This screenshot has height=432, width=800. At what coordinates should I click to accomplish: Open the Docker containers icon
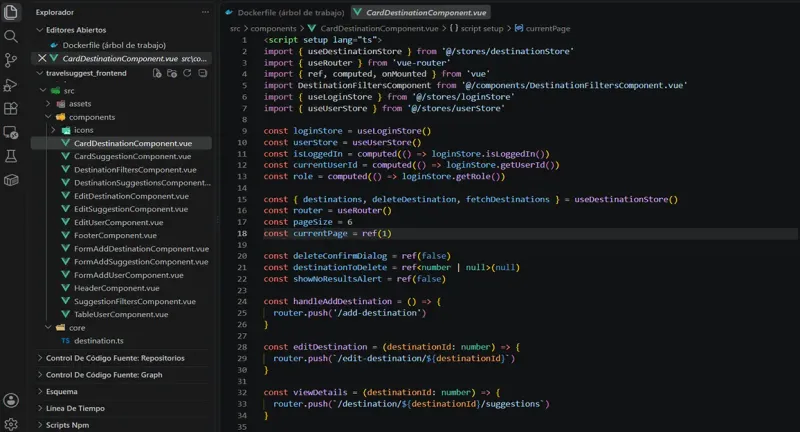pyautogui.click(x=11, y=180)
